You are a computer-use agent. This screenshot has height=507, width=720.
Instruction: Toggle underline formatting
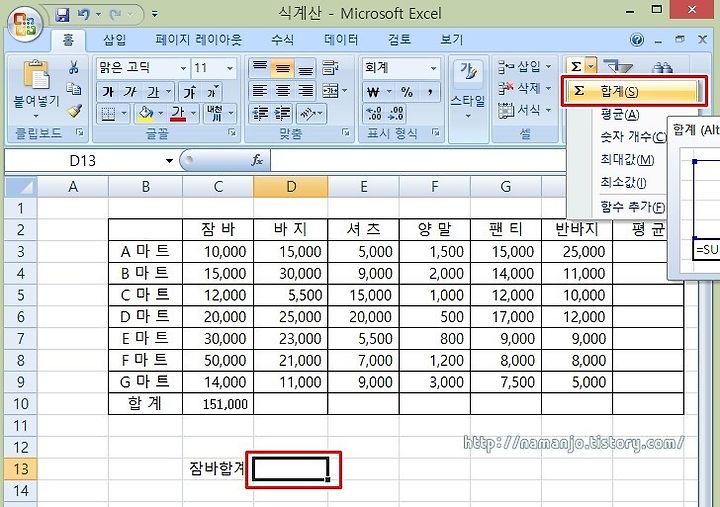152,92
